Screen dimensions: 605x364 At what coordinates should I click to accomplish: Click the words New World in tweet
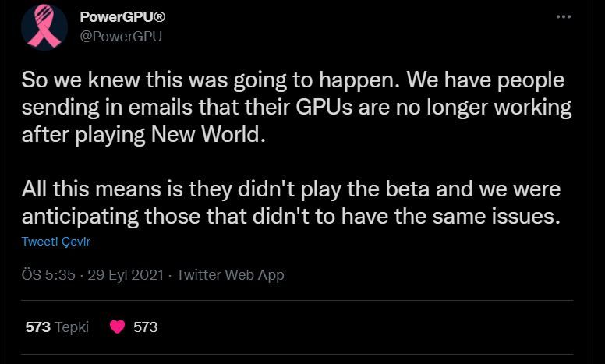click(x=208, y=135)
